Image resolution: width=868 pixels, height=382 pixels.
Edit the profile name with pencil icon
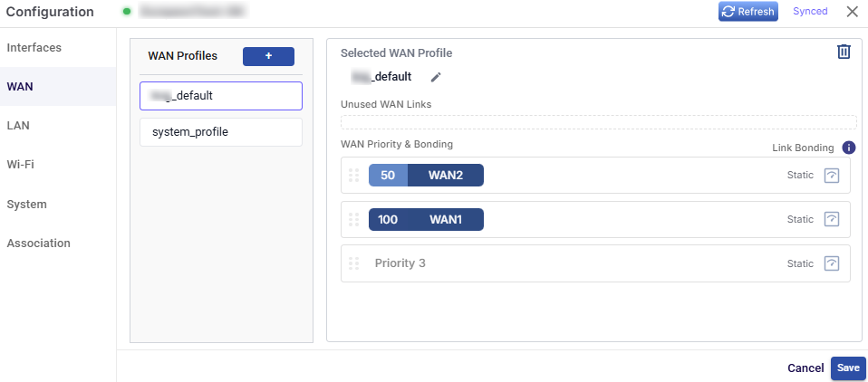[x=436, y=77]
